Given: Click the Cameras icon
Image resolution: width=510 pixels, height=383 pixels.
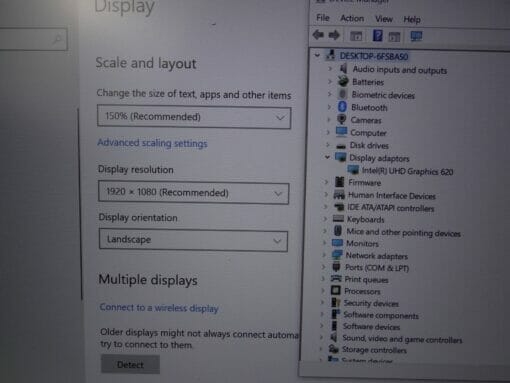Looking at the screenshot, I should click(341, 119).
